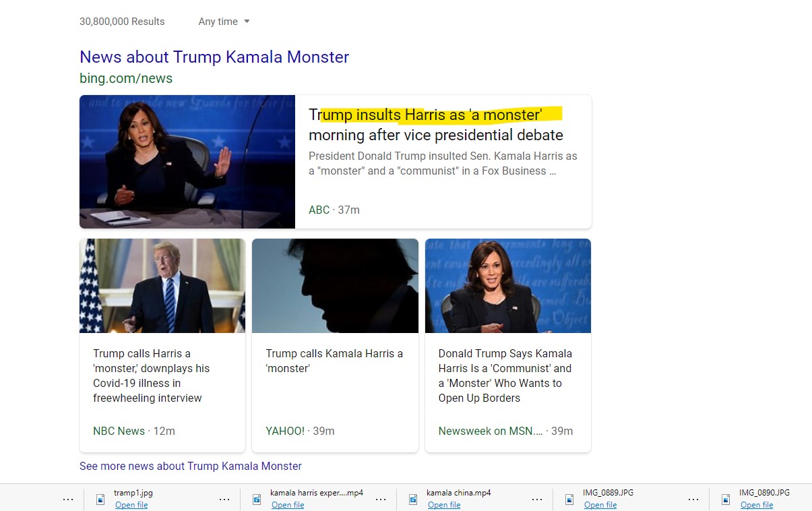Click 'See more news about Trump Kamala Monster'
812x511 pixels.
[191, 466]
